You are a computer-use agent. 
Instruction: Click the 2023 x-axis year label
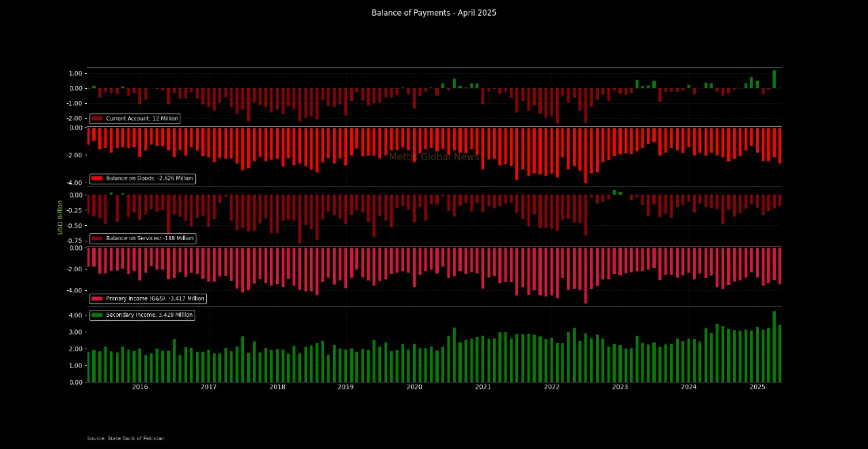(620, 387)
